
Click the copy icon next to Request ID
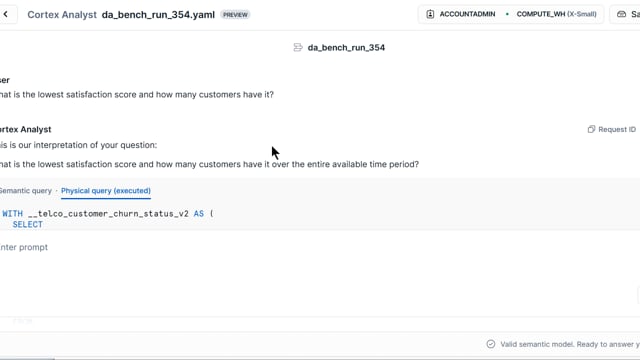pos(591,129)
